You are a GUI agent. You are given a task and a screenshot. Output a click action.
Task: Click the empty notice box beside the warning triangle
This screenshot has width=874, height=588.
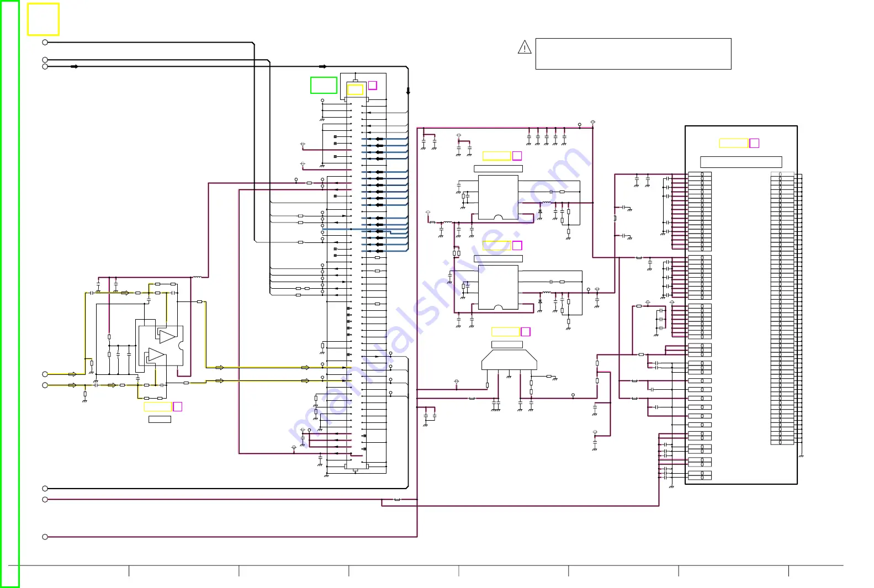pos(633,54)
